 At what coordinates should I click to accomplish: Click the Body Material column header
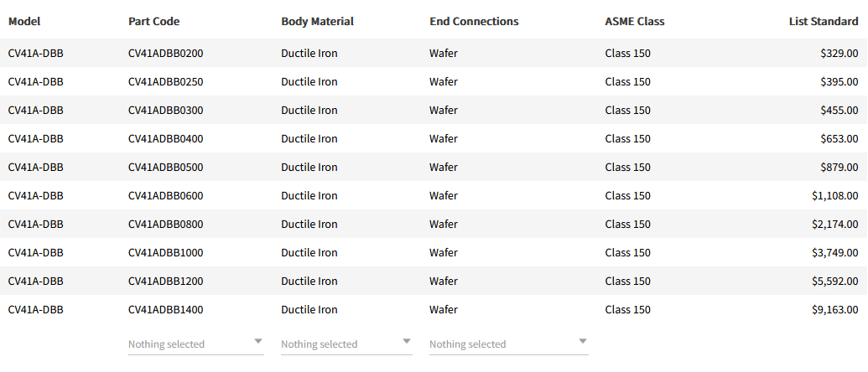pos(317,21)
